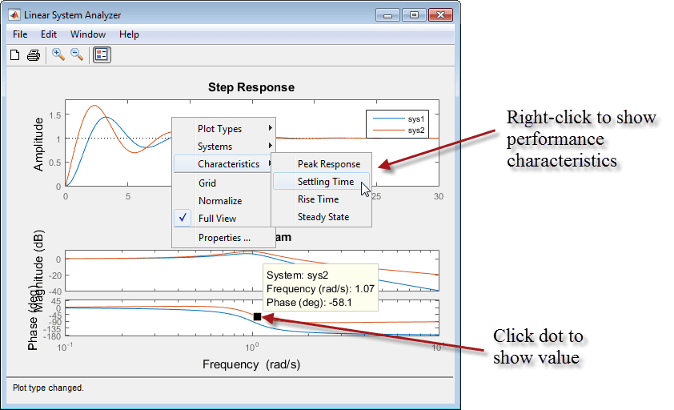
Task: Select Settling Time characteristic
Action: (322, 181)
